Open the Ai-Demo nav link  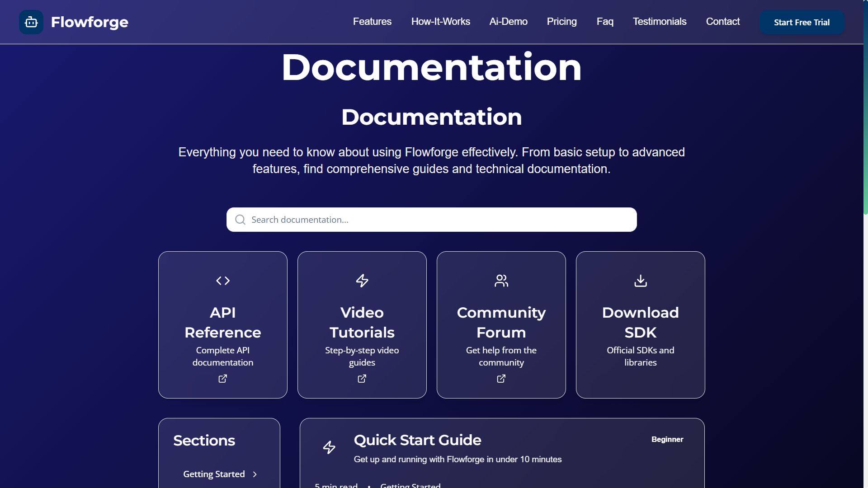(x=508, y=22)
